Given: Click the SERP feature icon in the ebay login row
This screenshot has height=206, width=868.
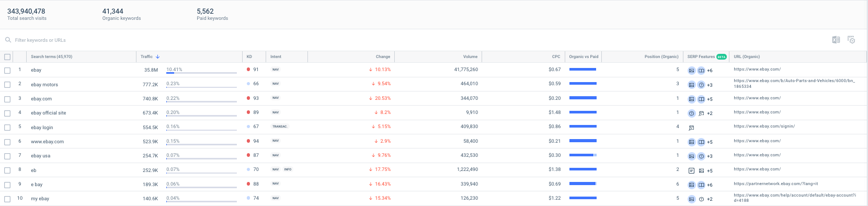Looking at the screenshot, I should (691, 128).
